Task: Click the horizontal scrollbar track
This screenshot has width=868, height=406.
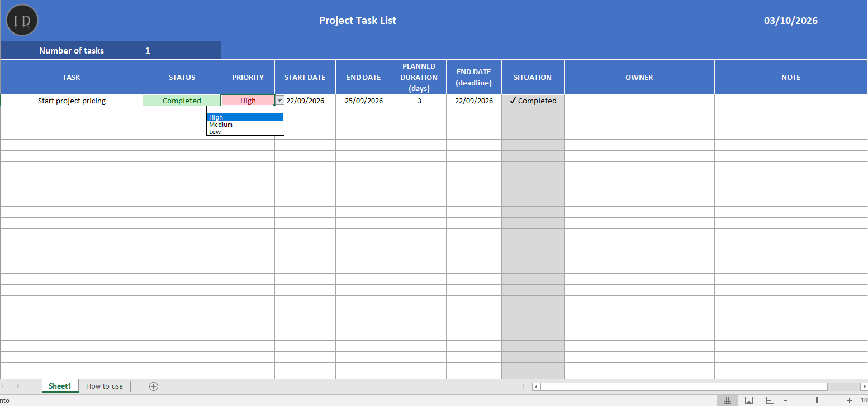Action: click(684, 386)
